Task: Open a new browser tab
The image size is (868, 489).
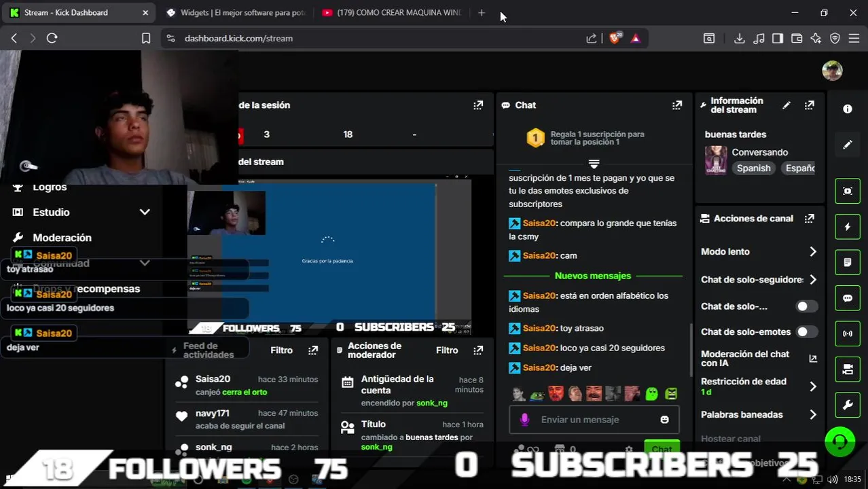Action: point(482,12)
